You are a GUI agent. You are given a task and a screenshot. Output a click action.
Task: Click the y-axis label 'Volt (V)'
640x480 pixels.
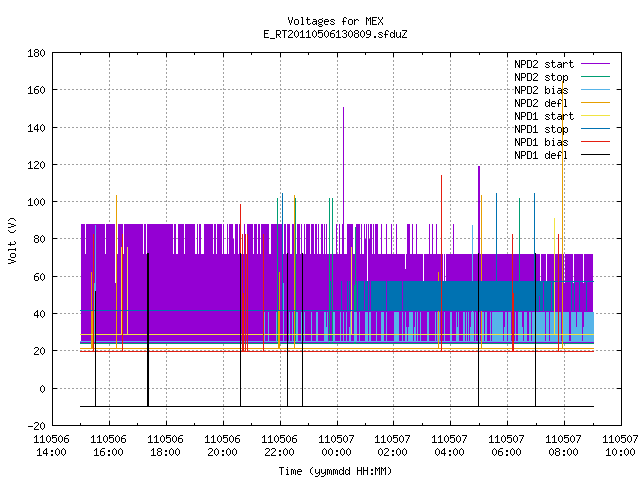(x=12, y=240)
